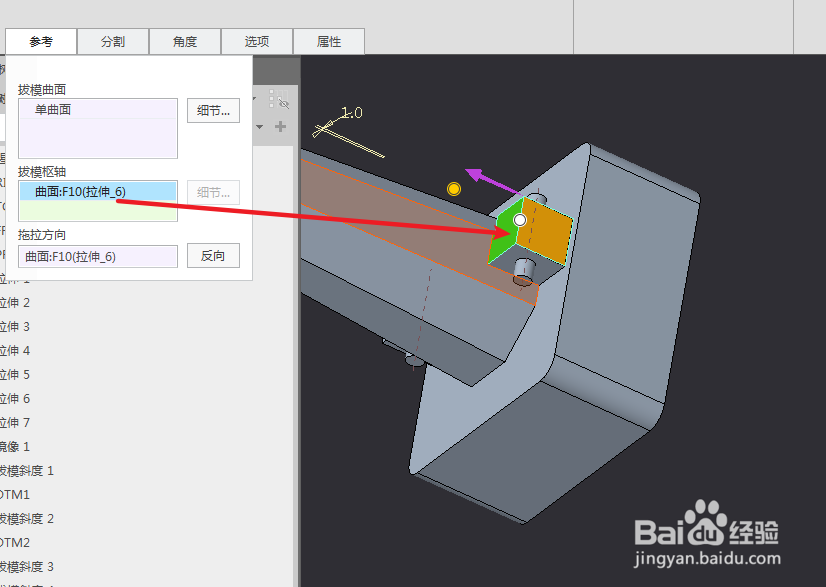Select 拉伸 4 in model tree

(x=15, y=350)
